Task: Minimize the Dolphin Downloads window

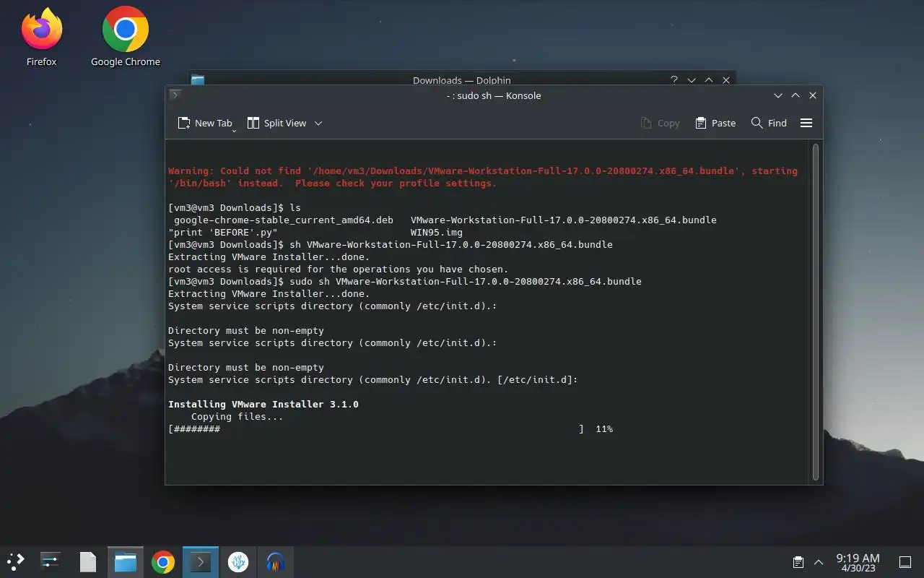Action: point(692,80)
